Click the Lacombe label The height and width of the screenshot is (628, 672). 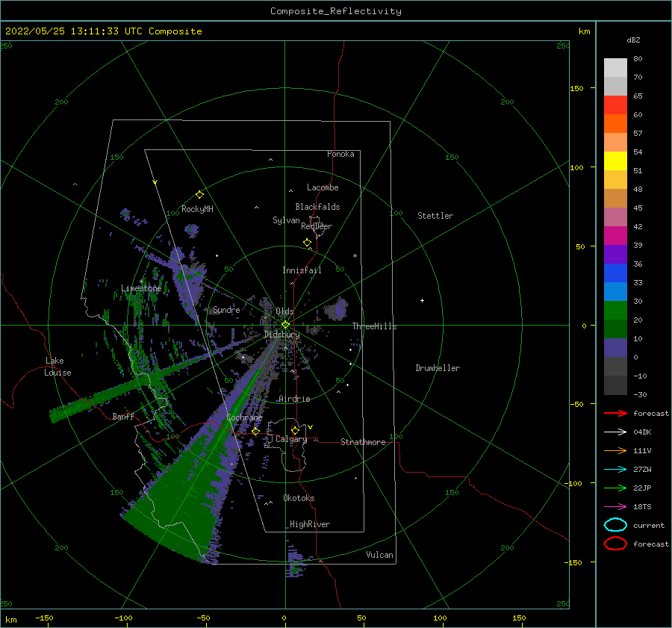[x=323, y=187]
